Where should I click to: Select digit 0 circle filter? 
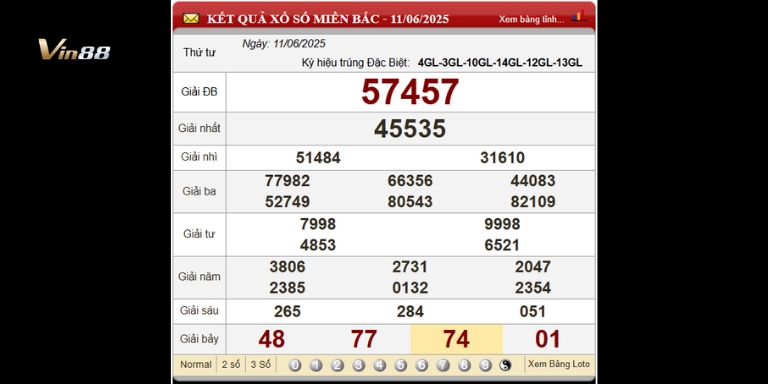(294, 365)
